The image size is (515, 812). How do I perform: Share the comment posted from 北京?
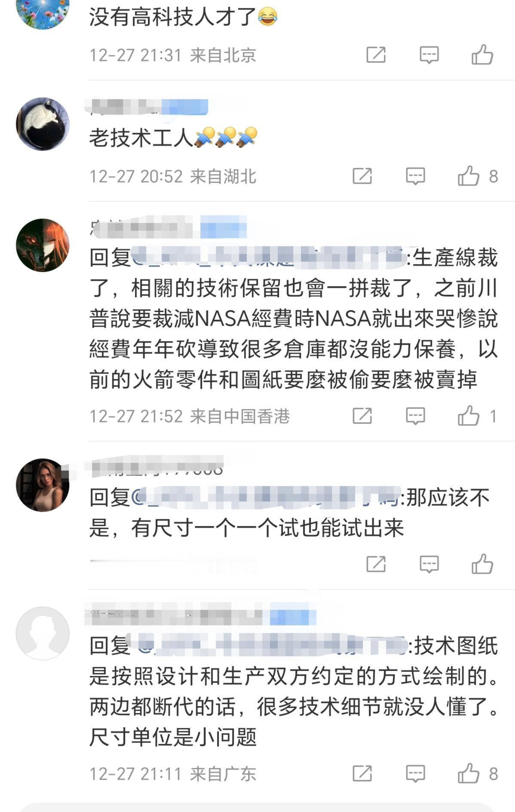376,55
